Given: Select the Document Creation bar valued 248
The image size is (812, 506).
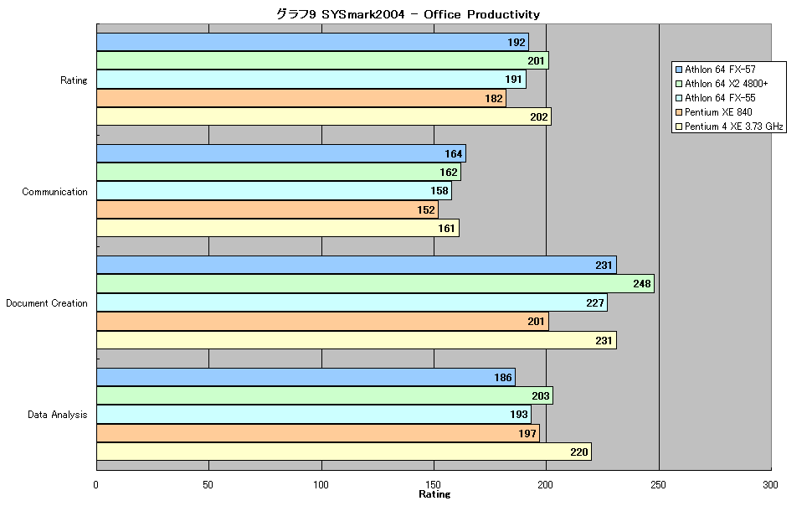Looking at the screenshot, I should [x=376, y=284].
